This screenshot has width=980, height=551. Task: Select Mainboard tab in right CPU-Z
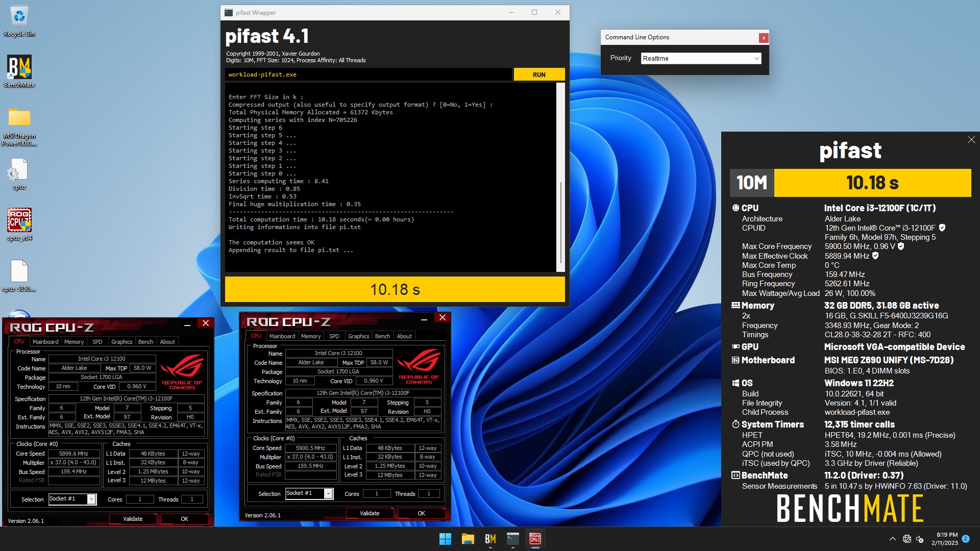pyautogui.click(x=282, y=336)
